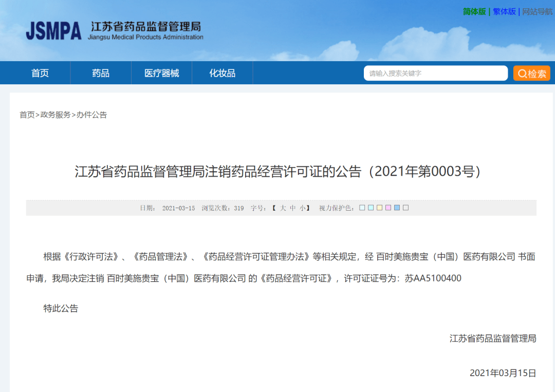Image resolution: width=555 pixels, height=392 pixels.
Task: Choose the yellow eye-protection color swatch
Action: pos(380,208)
